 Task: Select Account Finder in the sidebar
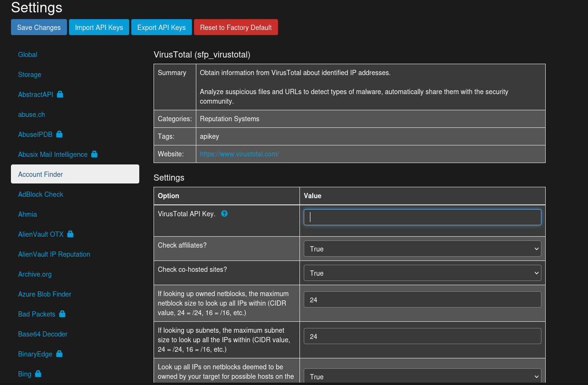coord(75,174)
